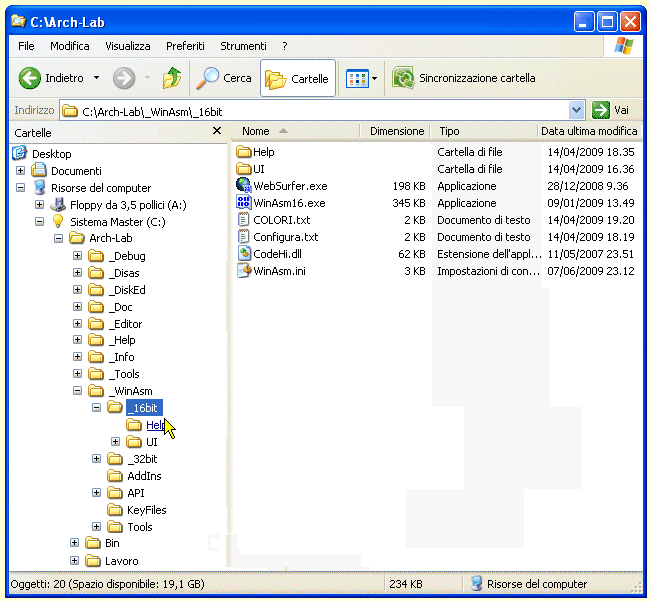Click the address field path text

[152, 112]
